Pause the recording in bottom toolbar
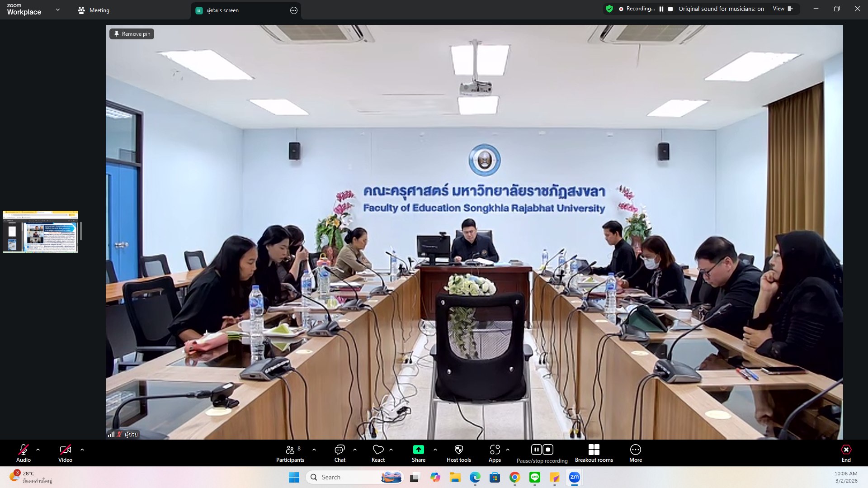 [536, 450]
